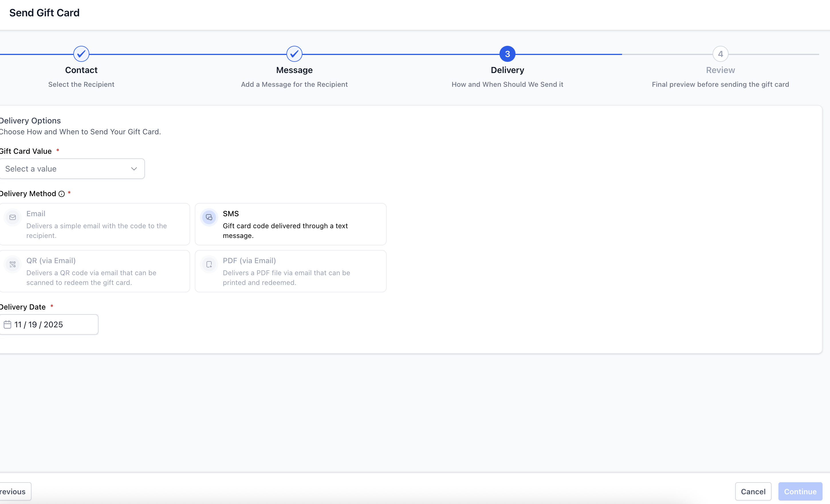Click the 'Delivery Date' field label
Image resolution: width=830 pixels, height=504 pixels.
click(x=23, y=307)
